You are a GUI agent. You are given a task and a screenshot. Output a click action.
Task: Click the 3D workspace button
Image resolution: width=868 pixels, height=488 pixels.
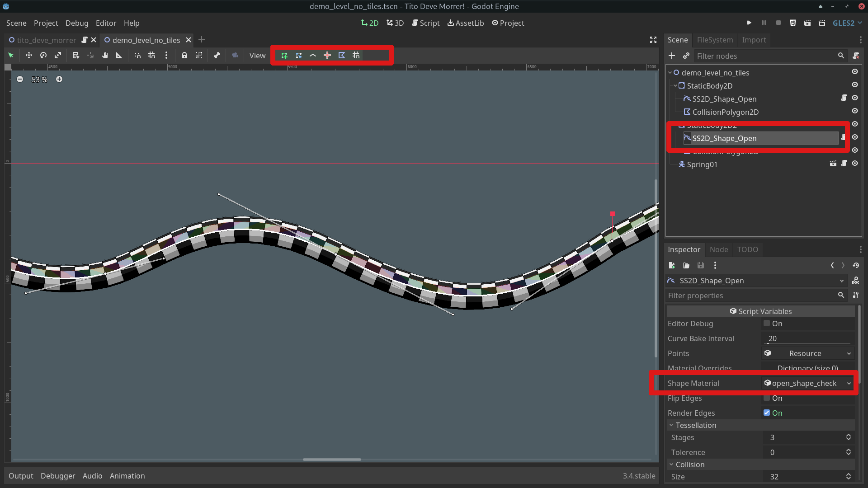pos(395,23)
